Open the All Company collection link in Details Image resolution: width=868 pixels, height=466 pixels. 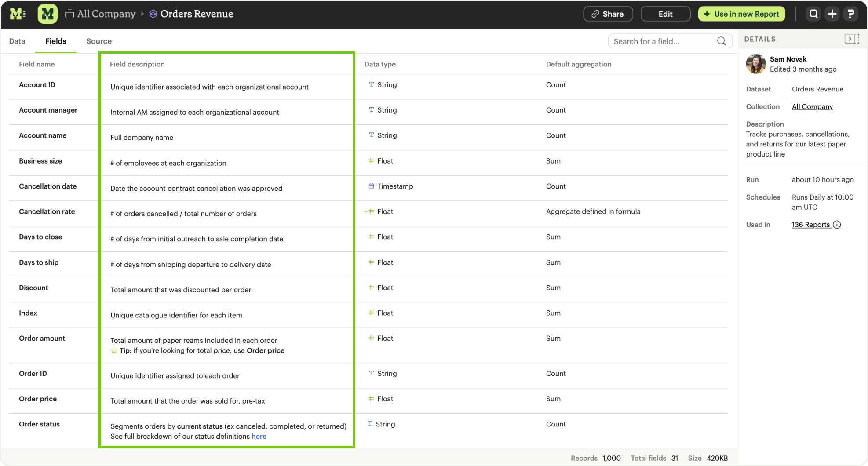pyautogui.click(x=812, y=107)
